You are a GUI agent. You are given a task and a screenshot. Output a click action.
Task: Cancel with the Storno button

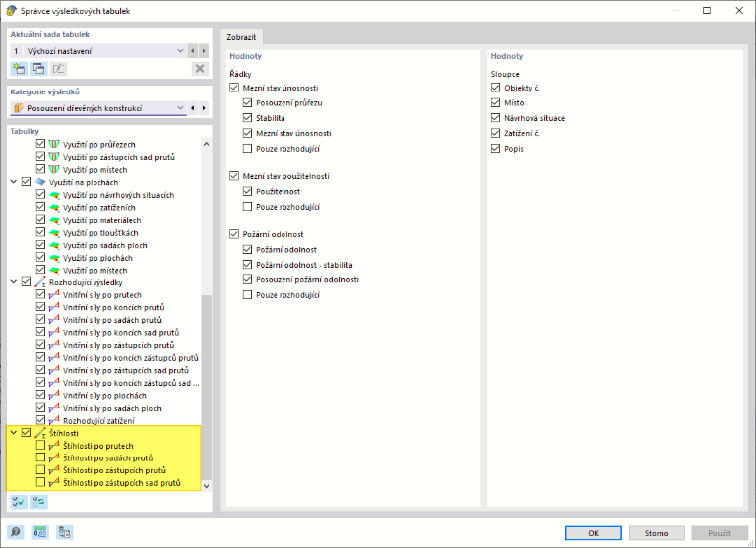click(657, 533)
